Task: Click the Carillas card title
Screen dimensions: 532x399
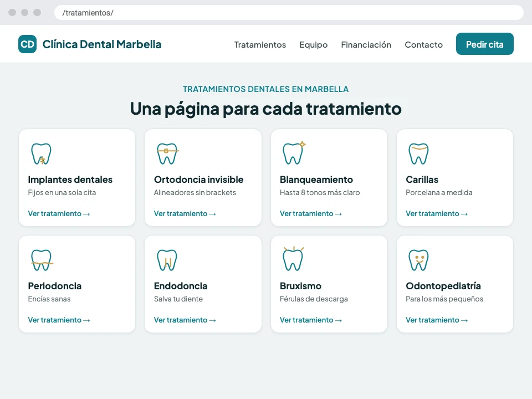Action: pyautogui.click(x=422, y=180)
